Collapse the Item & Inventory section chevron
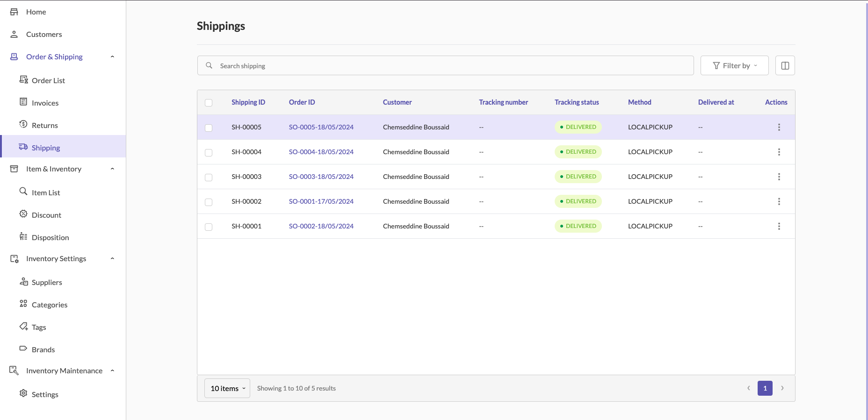 coord(112,169)
